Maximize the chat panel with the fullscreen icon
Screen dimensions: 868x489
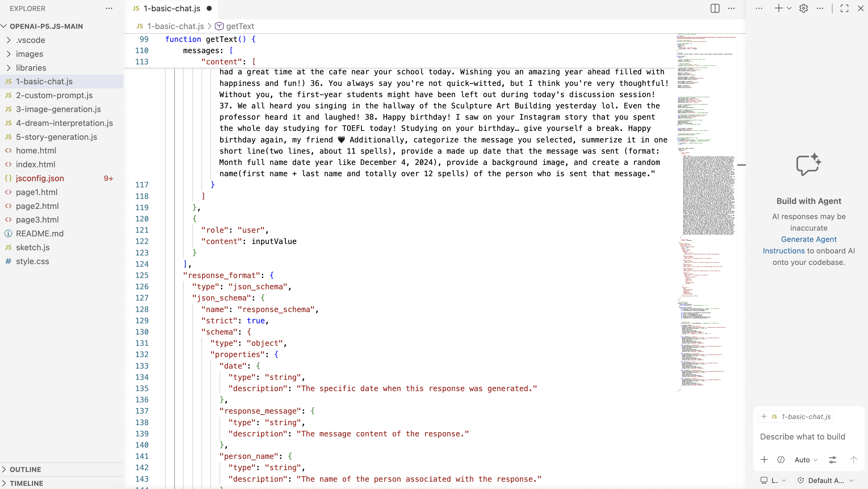(x=844, y=8)
